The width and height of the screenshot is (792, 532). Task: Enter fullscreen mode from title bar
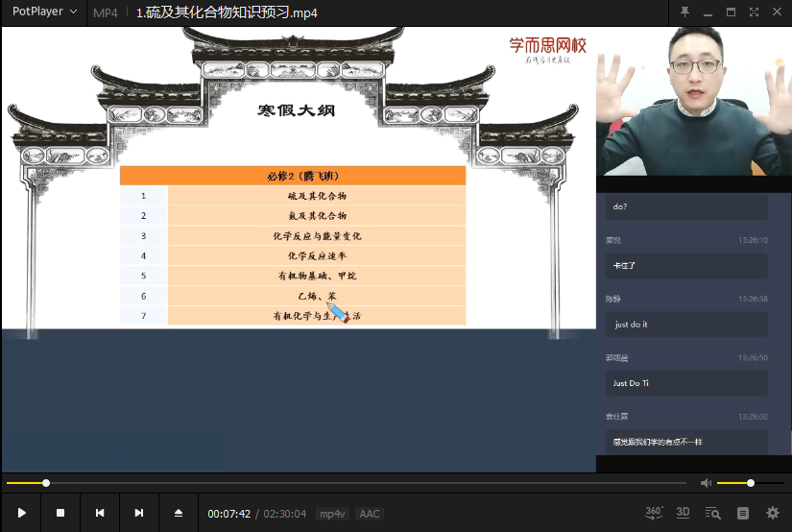click(x=753, y=12)
